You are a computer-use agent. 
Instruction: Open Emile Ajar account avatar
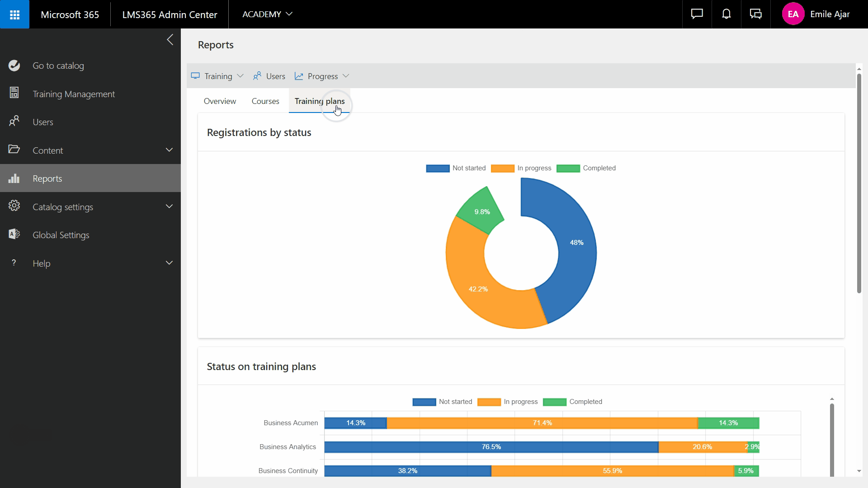click(793, 14)
